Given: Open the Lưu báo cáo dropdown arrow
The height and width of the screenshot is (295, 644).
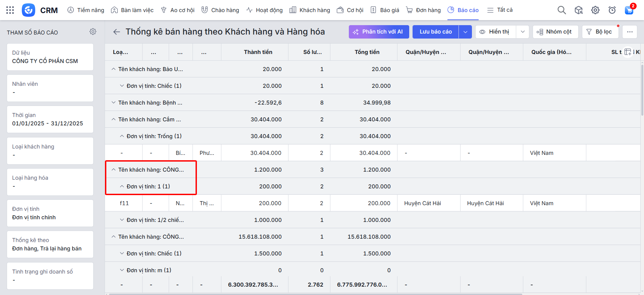Looking at the screenshot, I should pos(465,32).
